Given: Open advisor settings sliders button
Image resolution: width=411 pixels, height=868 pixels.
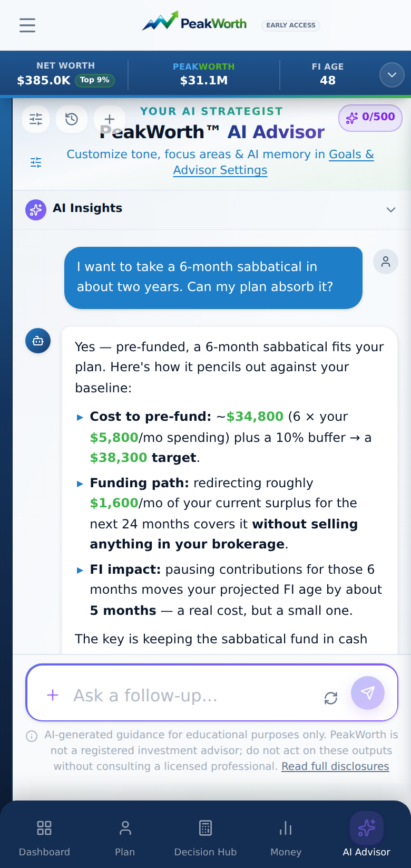Looking at the screenshot, I should click(36, 119).
